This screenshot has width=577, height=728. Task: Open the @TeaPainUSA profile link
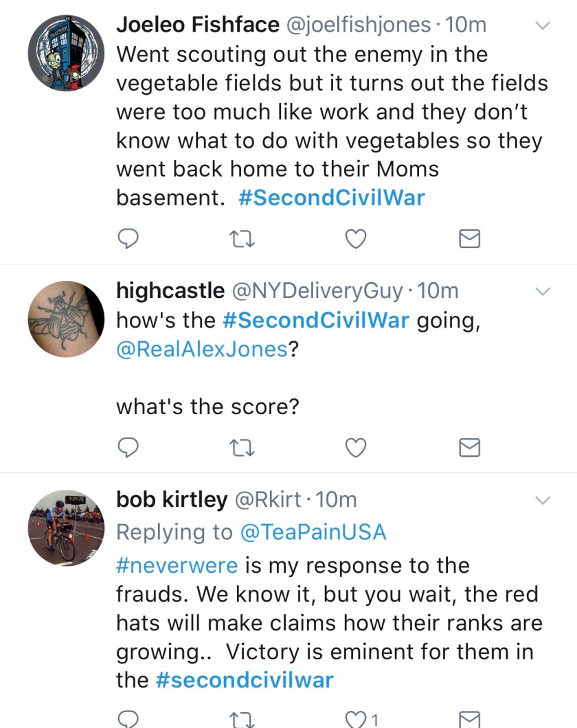coord(313,532)
